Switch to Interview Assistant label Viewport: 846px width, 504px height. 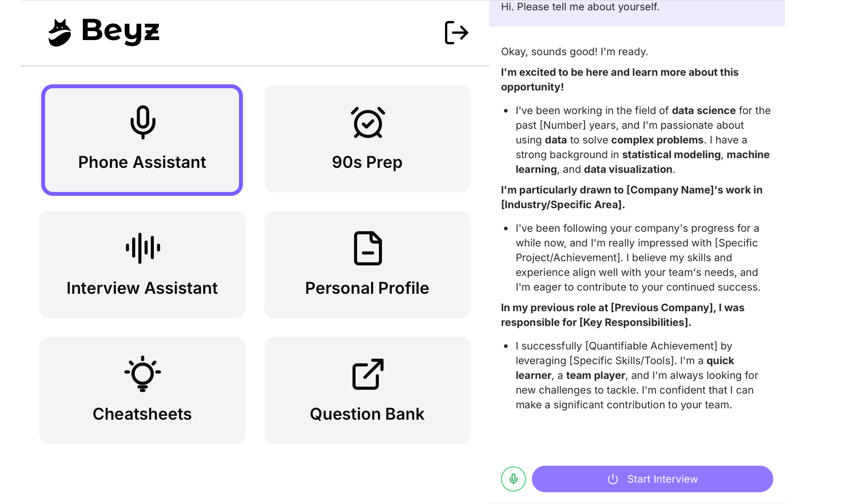[142, 288]
